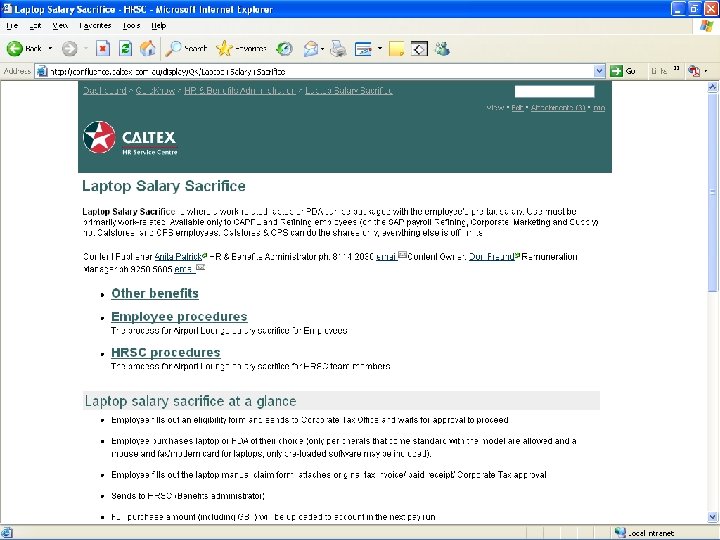Click inside the address URL field

(x=321, y=71)
